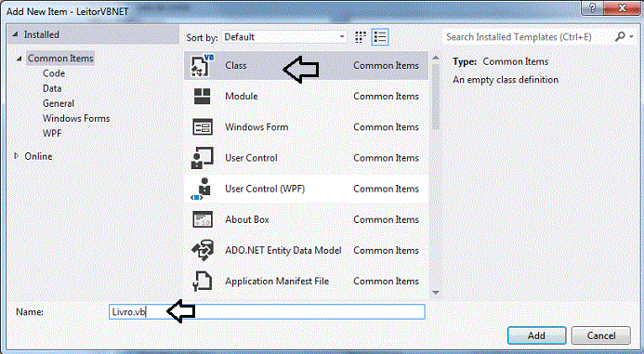Click the Cancel button
644x354 pixels.
[x=601, y=335]
